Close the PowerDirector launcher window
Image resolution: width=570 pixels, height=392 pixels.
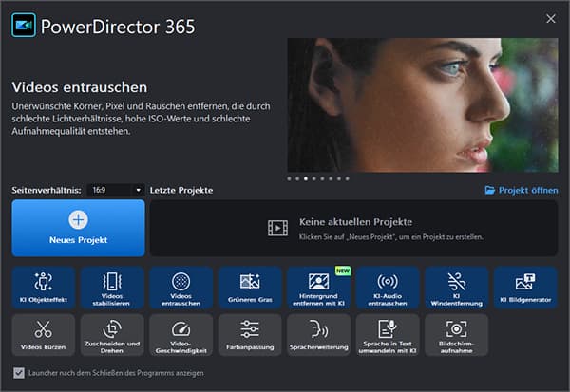tap(551, 19)
